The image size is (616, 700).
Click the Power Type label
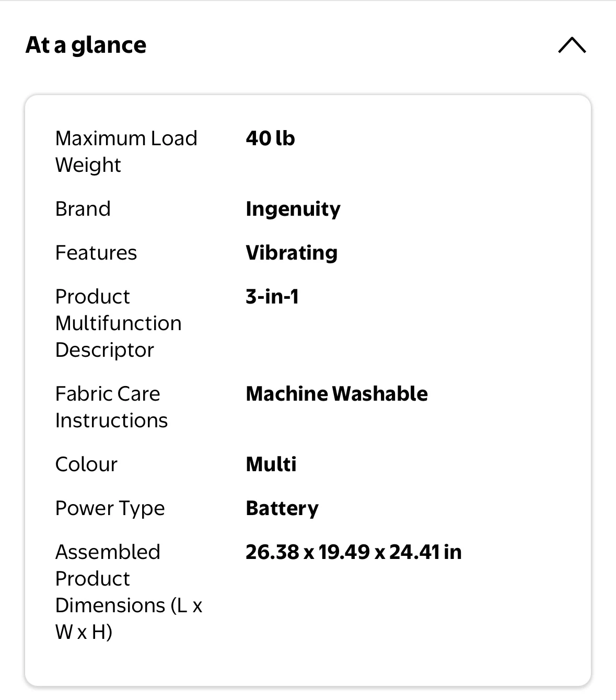pyautogui.click(x=110, y=509)
